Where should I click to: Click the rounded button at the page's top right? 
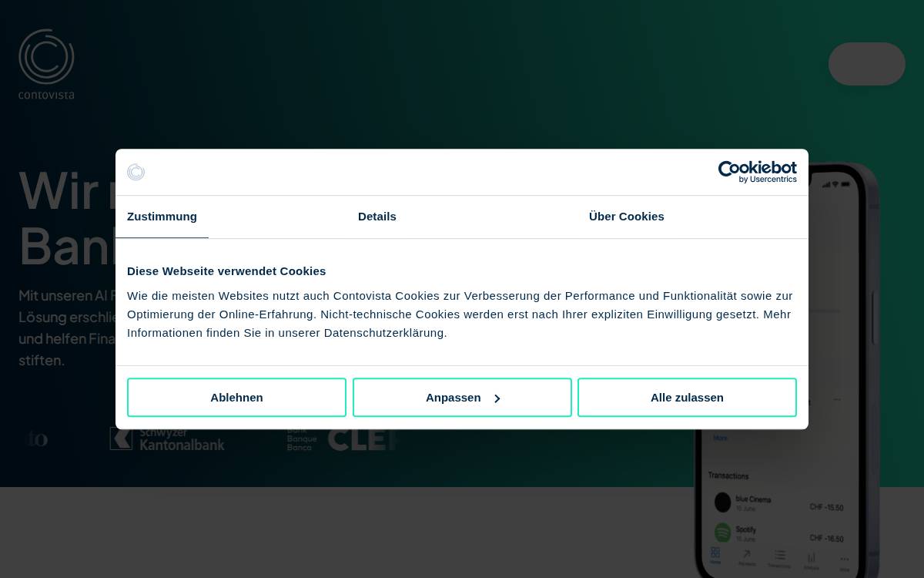point(867,64)
